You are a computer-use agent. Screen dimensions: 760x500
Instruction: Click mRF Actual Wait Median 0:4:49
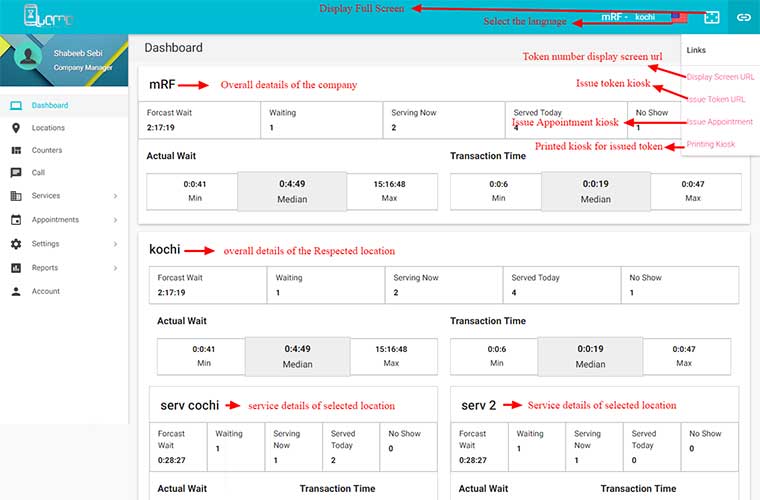point(292,191)
